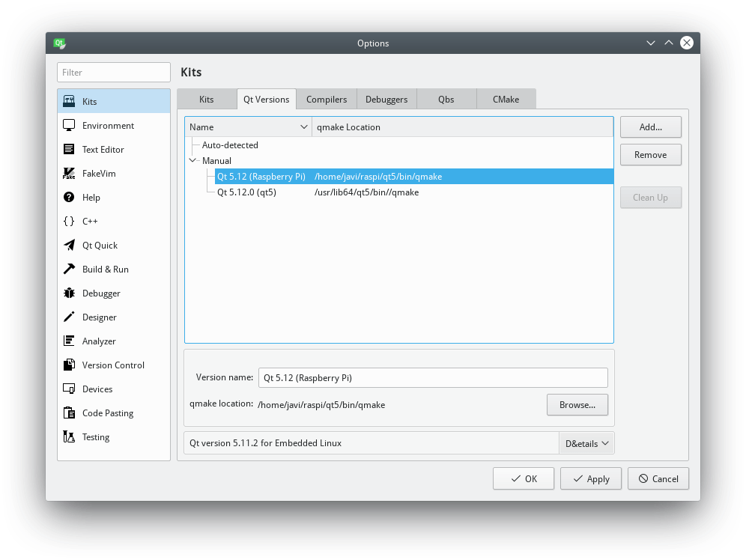Viewport: 746px width, 560px height.
Task: Edit the Version name field
Action: click(433, 377)
